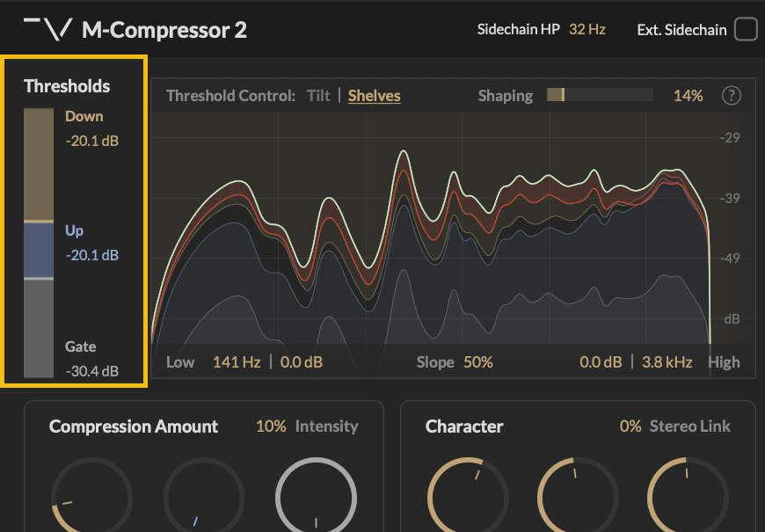Click the Up -20.1 dB value
Image resolution: width=765 pixels, height=532 pixels.
[92, 255]
